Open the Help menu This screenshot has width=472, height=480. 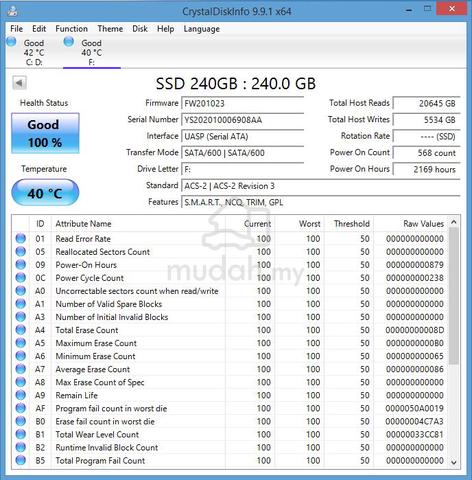coord(165,29)
